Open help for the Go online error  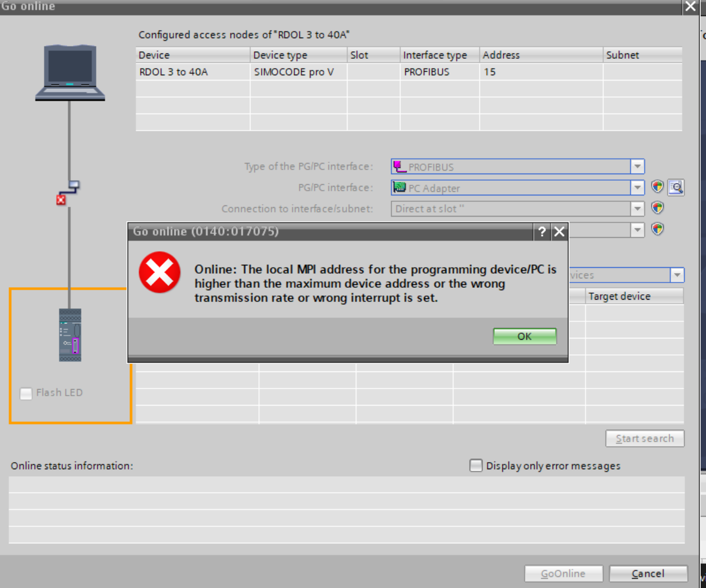[542, 231]
